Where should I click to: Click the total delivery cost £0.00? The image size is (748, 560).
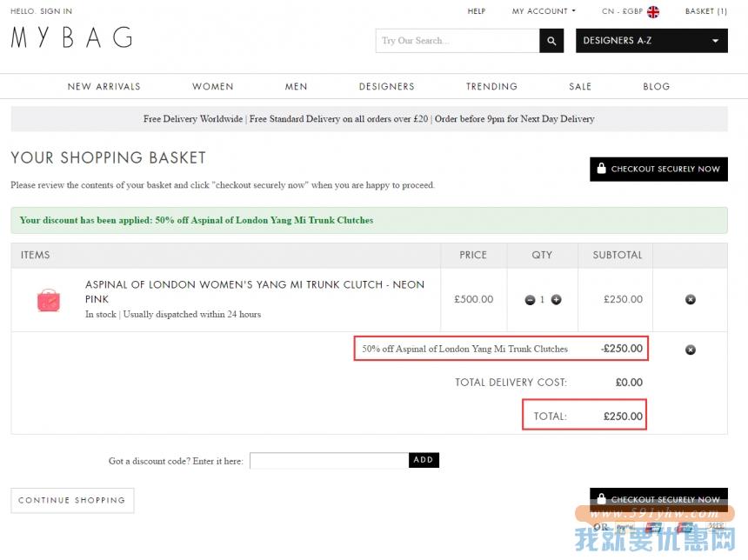pos(629,382)
